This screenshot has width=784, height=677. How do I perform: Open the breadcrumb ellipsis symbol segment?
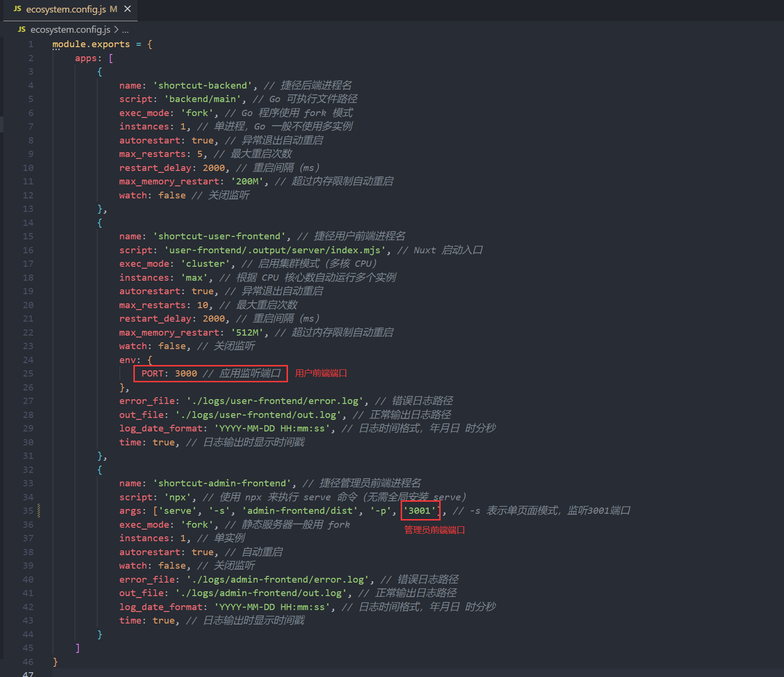click(125, 30)
